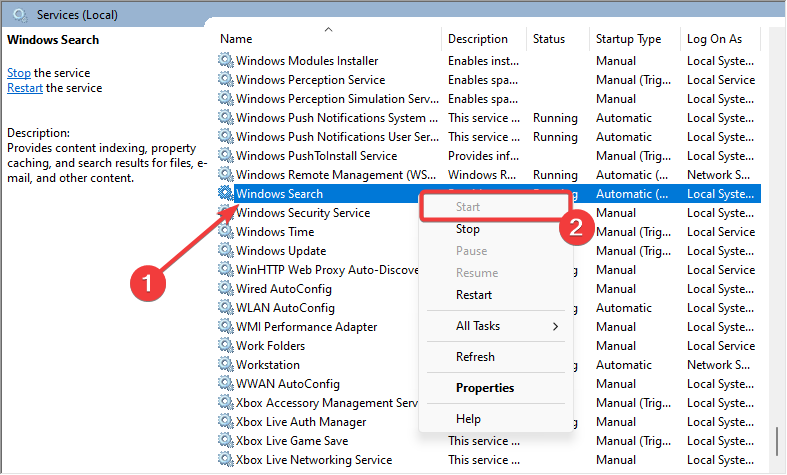Image resolution: width=787 pixels, height=475 pixels.
Task: Sort by the Description column header
Action: pyautogui.click(x=477, y=39)
